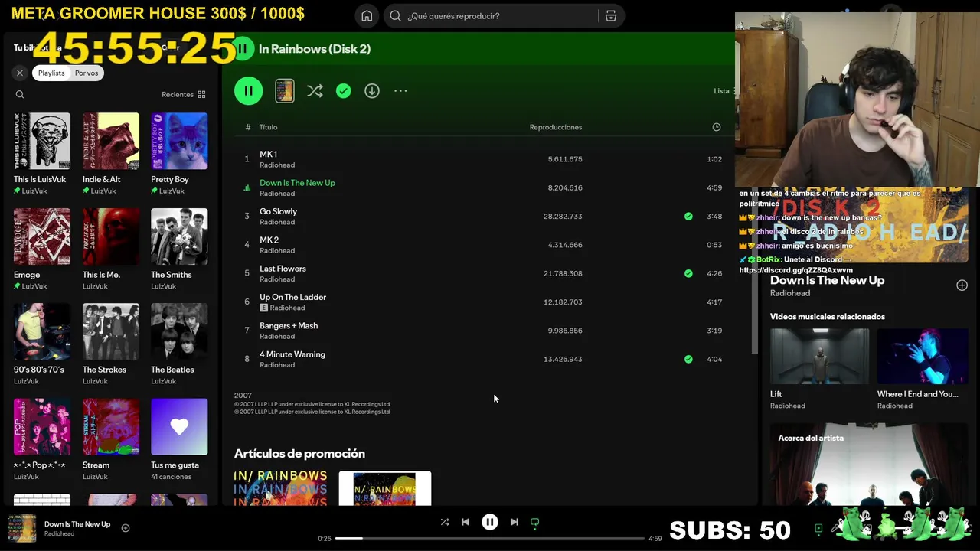Image resolution: width=980 pixels, height=551 pixels.
Task: Toggle repeat in bottom player
Action: click(x=535, y=522)
